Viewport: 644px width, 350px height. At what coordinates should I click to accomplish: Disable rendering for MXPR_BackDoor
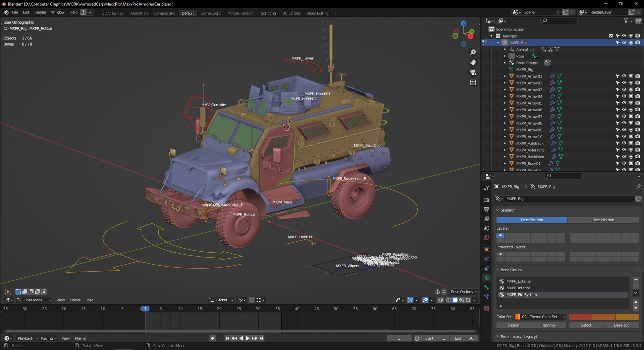tap(638, 157)
